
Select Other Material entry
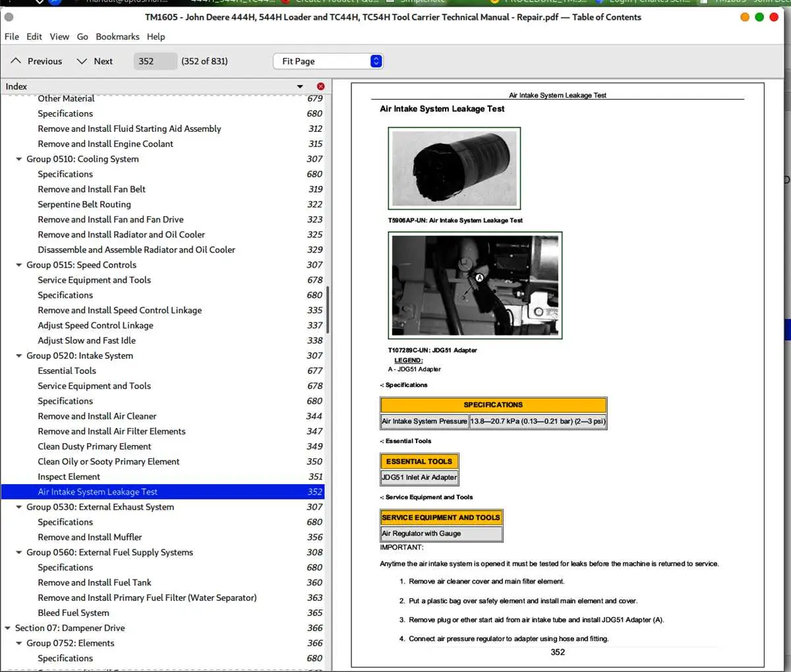point(66,99)
